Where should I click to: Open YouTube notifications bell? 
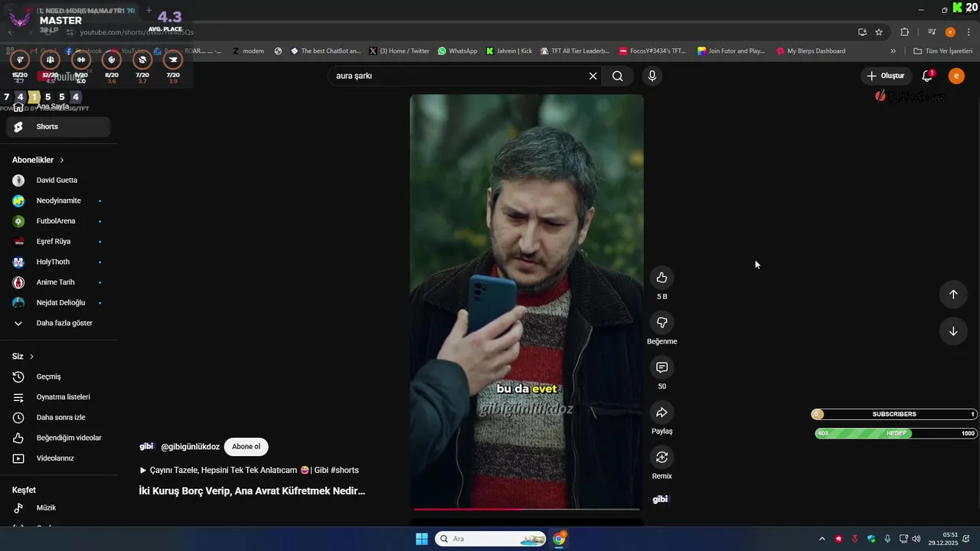(927, 76)
